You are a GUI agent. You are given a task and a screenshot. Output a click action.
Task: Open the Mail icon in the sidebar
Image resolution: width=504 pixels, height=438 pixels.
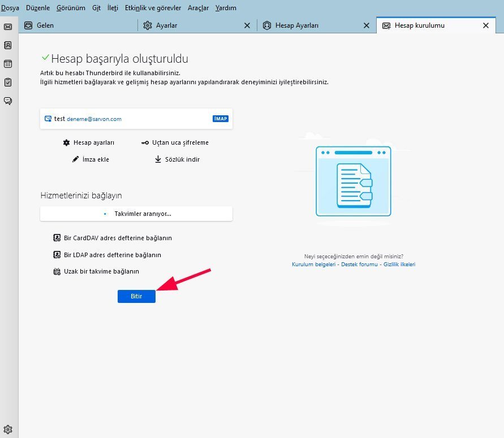pos(7,27)
